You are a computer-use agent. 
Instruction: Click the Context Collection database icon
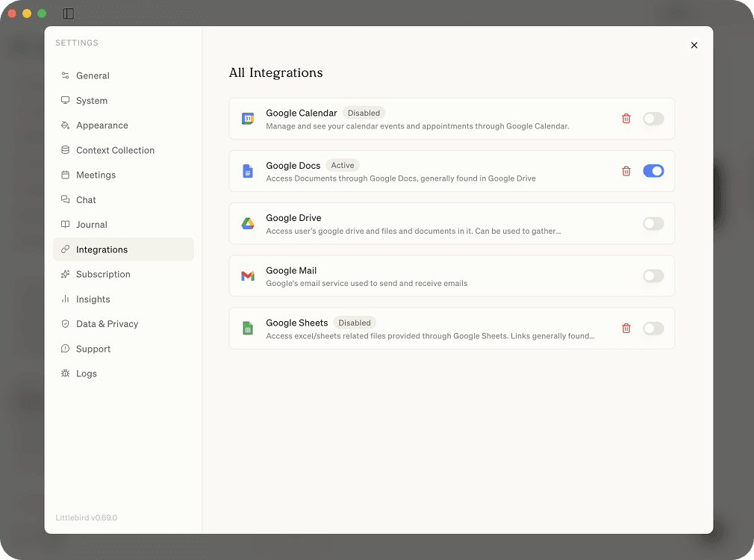tap(66, 150)
